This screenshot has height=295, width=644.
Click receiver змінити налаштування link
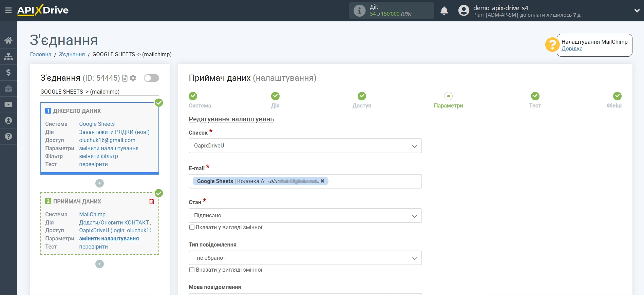109,239
